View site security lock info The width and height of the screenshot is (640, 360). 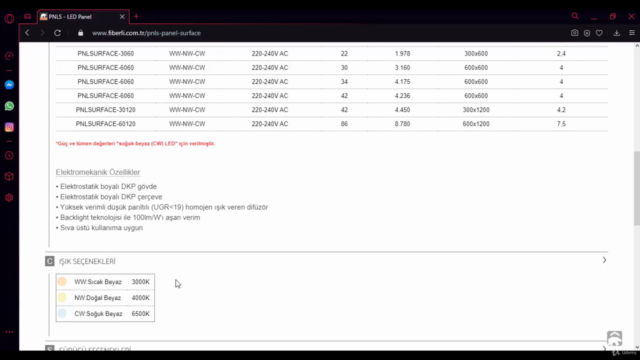(80, 33)
